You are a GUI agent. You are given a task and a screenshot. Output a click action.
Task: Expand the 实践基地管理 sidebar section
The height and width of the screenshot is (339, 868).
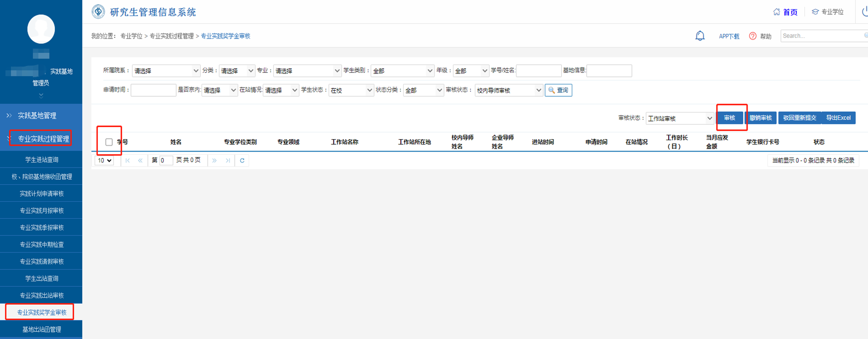tap(37, 116)
